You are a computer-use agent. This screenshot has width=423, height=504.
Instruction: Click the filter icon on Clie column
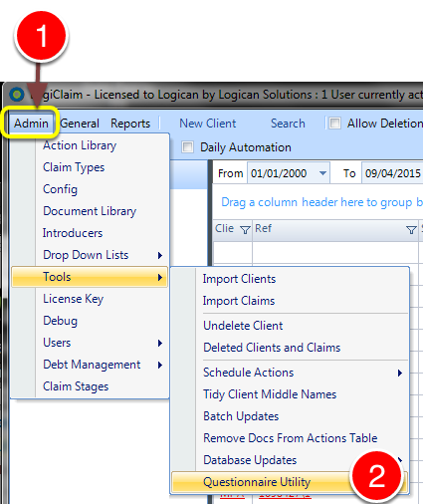[245, 230]
